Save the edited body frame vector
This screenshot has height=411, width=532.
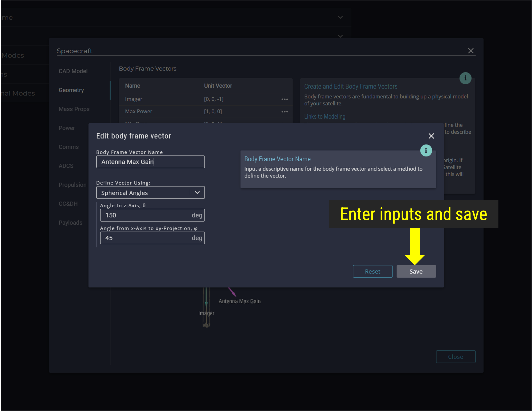coord(416,271)
